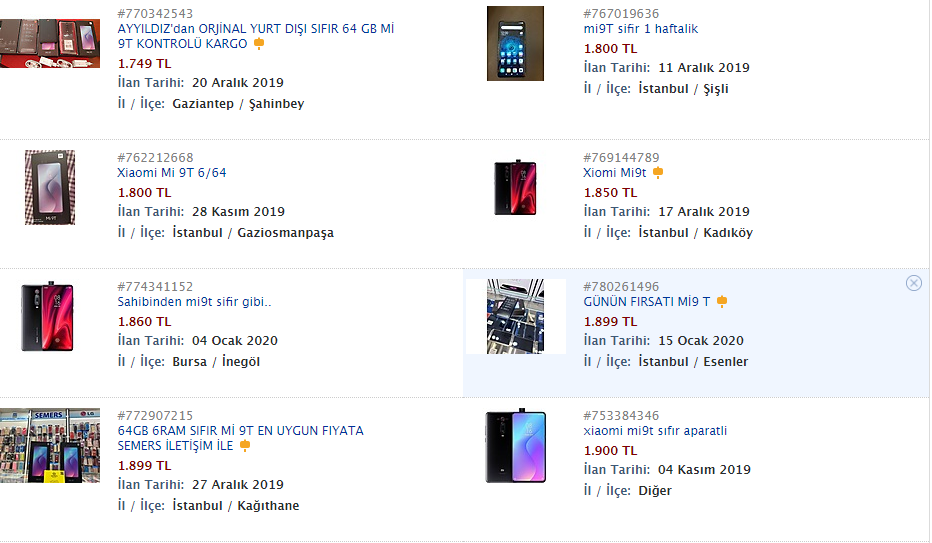
Task: Open the Xiomi Mi9t listing title
Action: [x=615, y=173]
